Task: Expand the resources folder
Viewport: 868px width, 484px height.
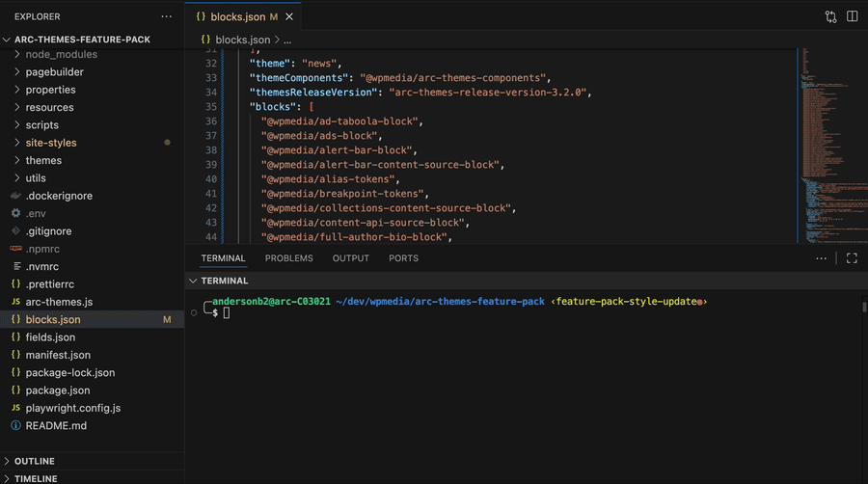Action: click(x=16, y=107)
